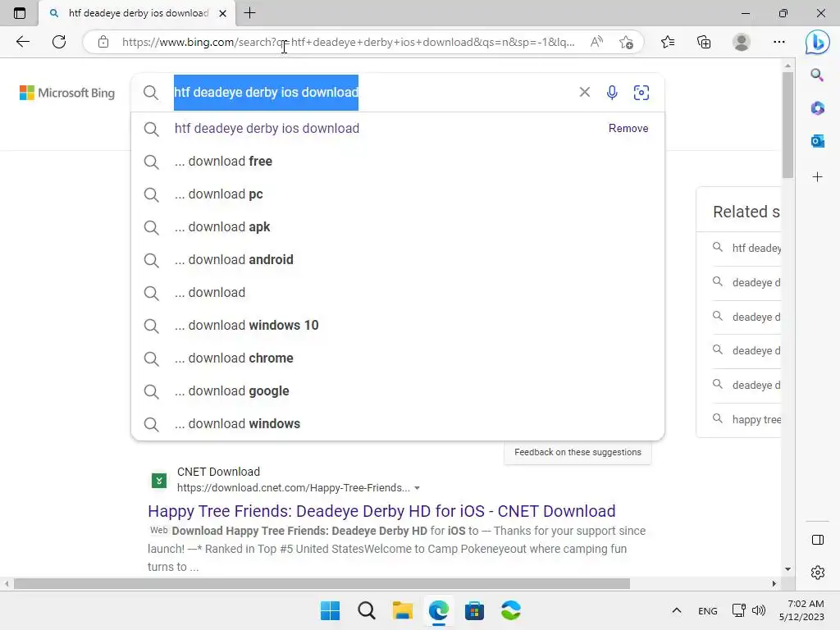Open the Bing chat sidebar icon
This screenshot has height=630, width=840.
click(818, 42)
